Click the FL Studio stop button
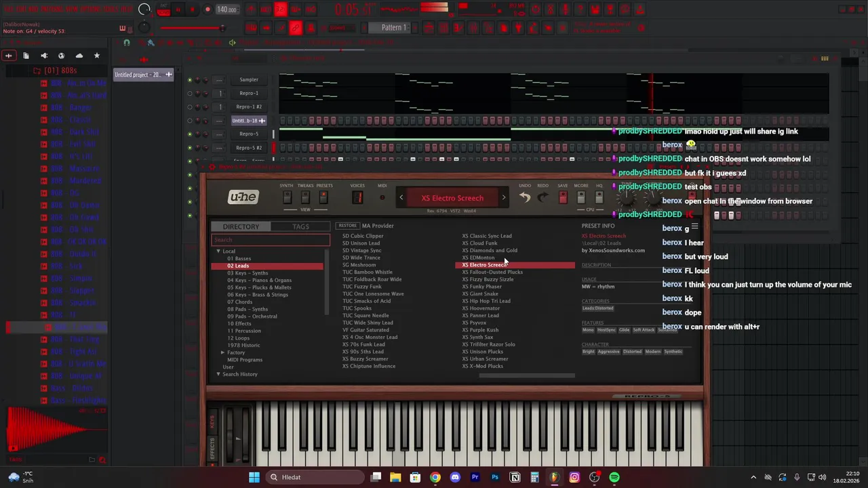This screenshot has height=488, width=868. coord(192,9)
